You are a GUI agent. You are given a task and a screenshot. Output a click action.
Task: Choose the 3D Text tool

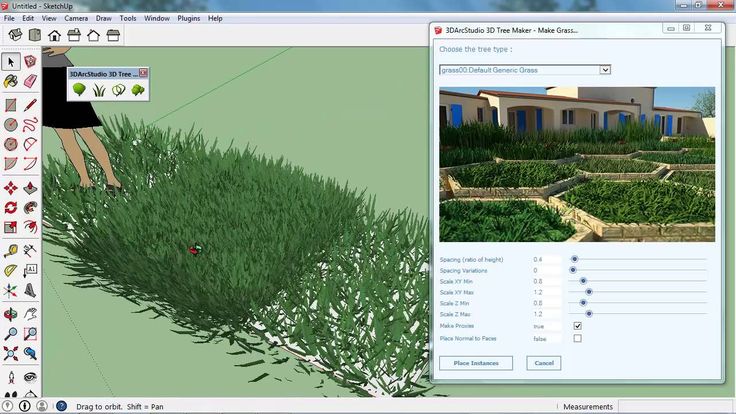pyautogui.click(x=30, y=291)
